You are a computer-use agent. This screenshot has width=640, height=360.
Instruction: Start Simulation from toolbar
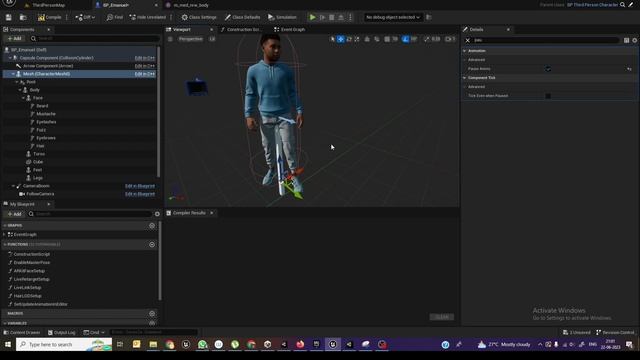pyautogui.click(x=282, y=17)
